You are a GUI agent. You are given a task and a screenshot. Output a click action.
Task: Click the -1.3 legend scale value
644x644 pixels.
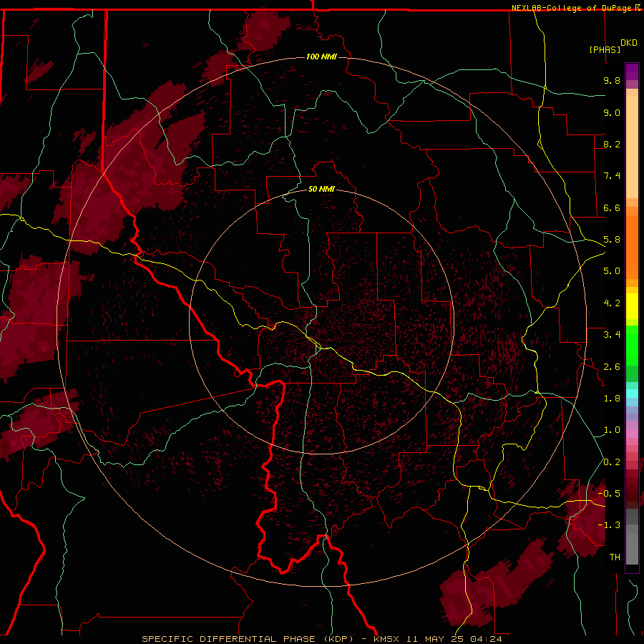(609, 525)
